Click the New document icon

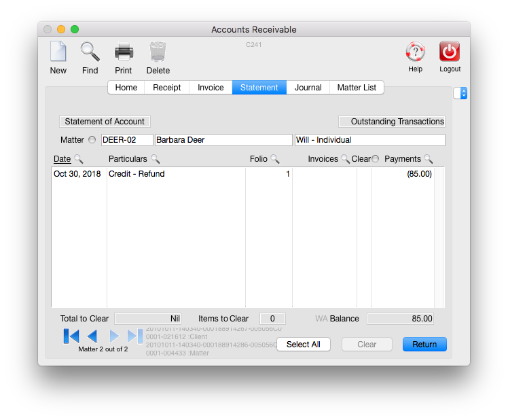(x=58, y=52)
